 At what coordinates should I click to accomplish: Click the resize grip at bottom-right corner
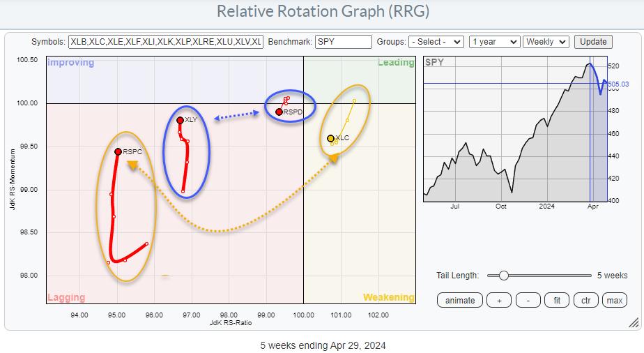click(633, 323)
